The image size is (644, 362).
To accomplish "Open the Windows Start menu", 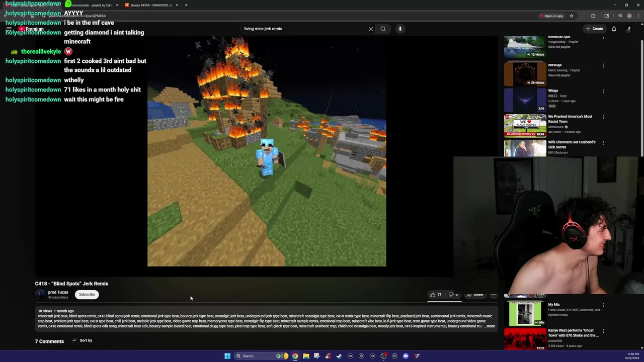I will [x=227, y=356].
